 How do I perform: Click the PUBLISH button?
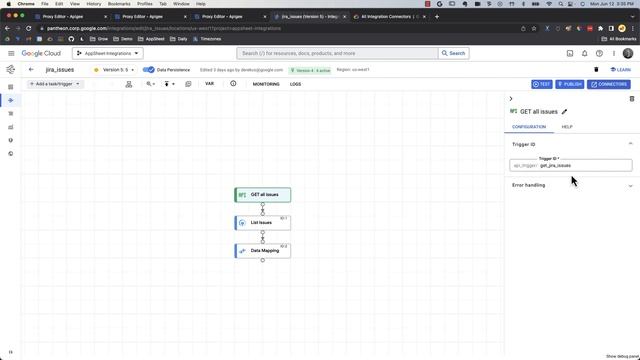569,84
